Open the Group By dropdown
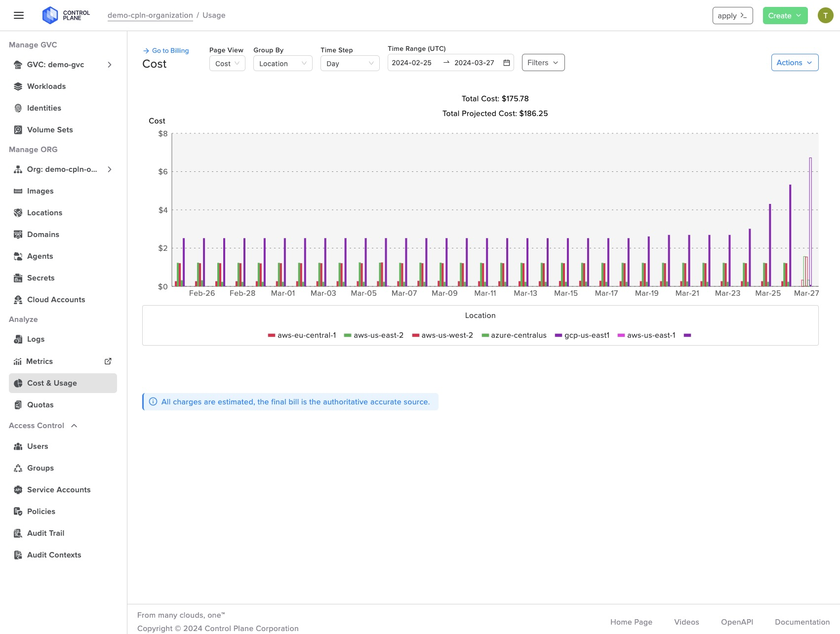Viewport: 840px width, 634px height. click(x=282, y=63)
